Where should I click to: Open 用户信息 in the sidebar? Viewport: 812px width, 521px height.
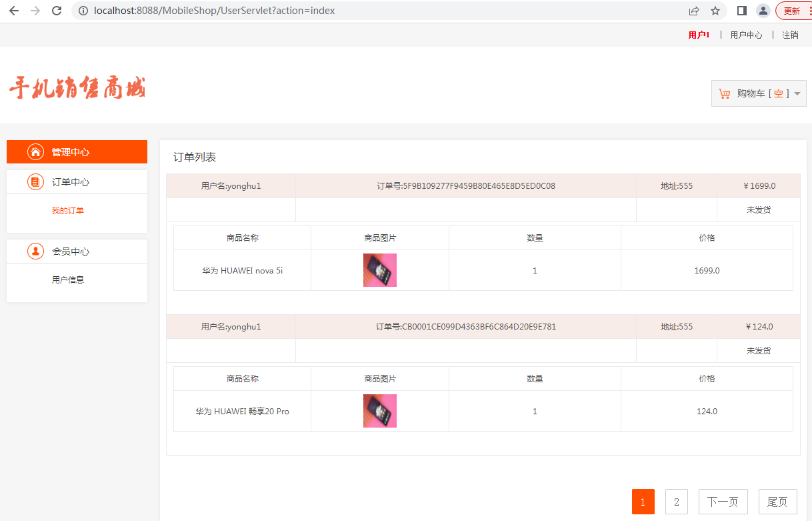(x=68, y=280)
